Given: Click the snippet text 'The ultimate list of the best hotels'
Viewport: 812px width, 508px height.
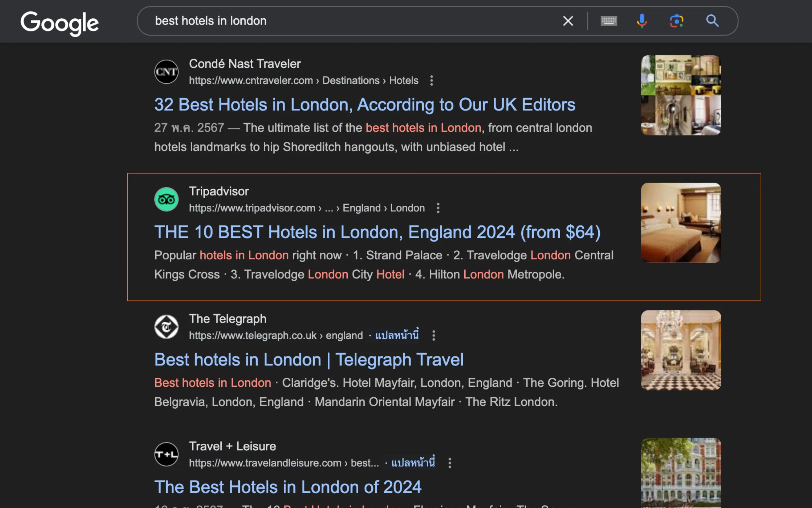Looking at the screenshot, I should point(373,137).
